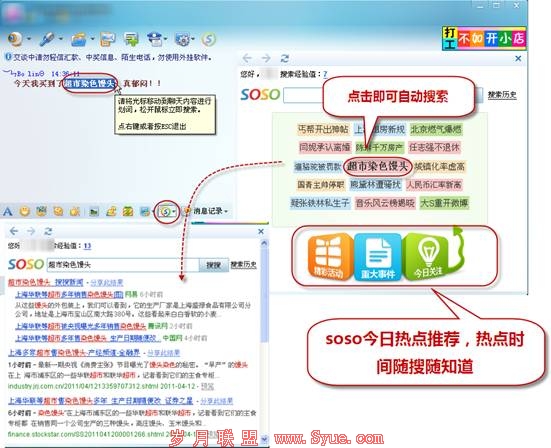Select hot topic 疑张铁林私生子
Image resolution: width=551 pixels, height=448 pixels.
(320, 203)
